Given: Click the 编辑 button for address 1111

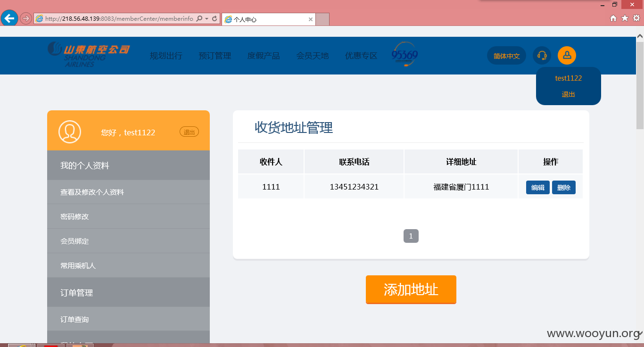Looking at the screenshot, I should tap(538, 188).
